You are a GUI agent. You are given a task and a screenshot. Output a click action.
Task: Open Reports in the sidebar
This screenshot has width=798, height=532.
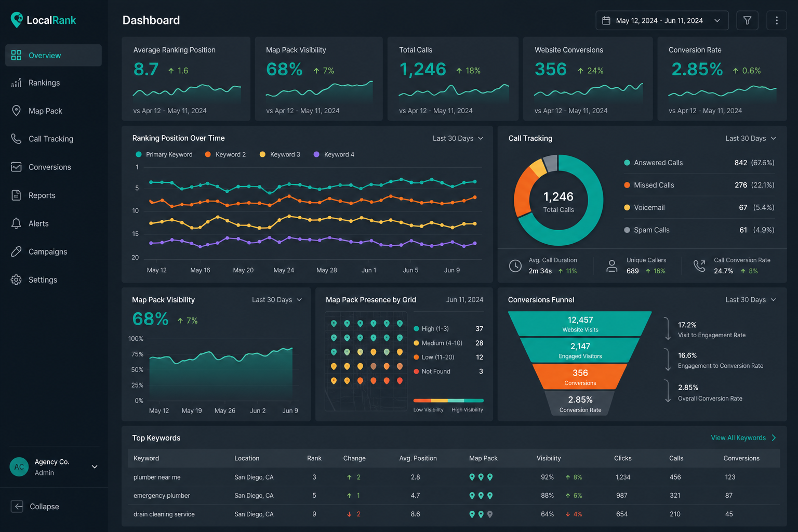click(54, 195)
